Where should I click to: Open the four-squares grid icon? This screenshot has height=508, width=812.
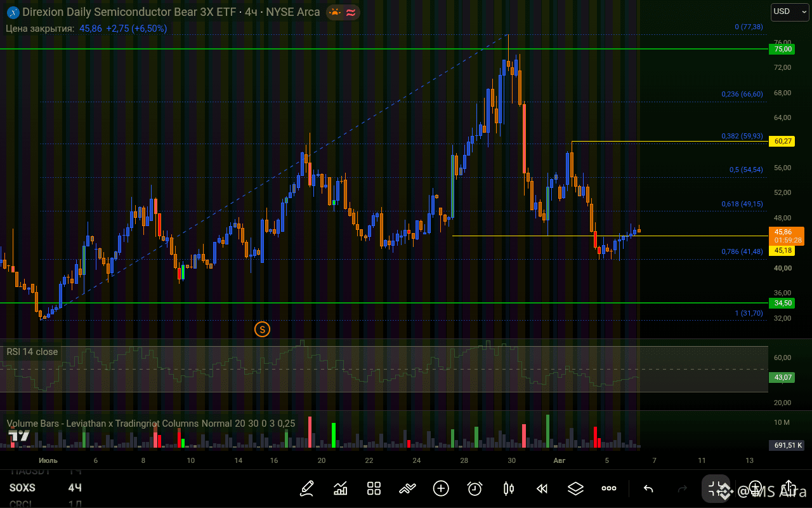coord(374,488)
